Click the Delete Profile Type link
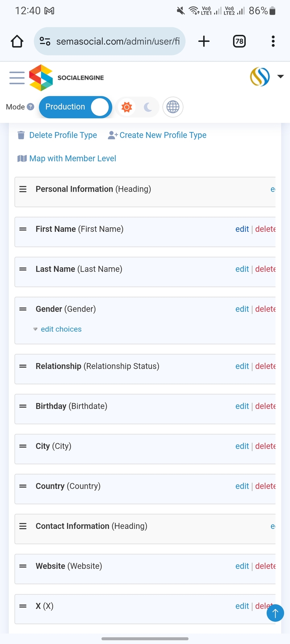The image size is (290, 644). (63, 135)
